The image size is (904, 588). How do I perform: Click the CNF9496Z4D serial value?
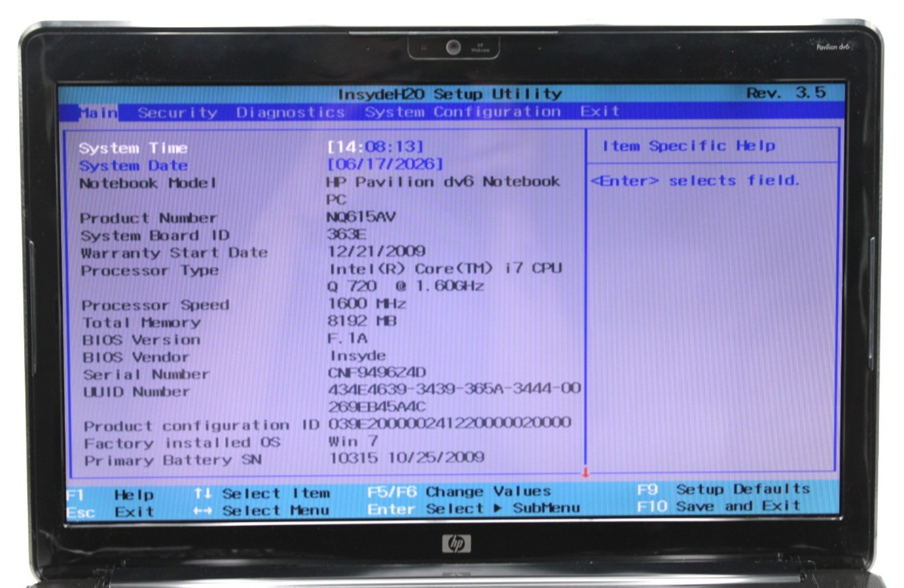377,372
